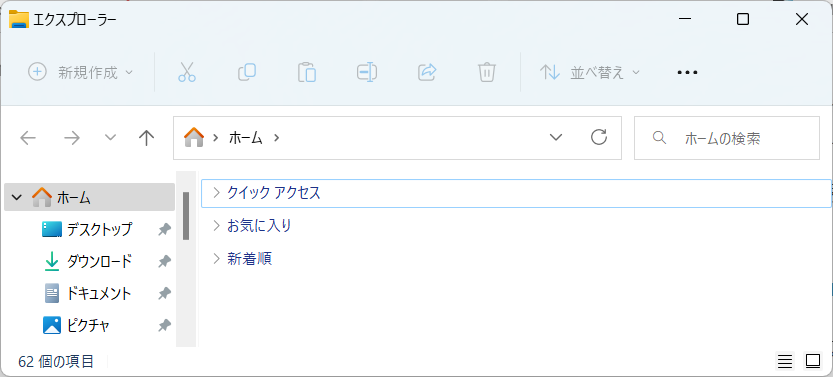Click chevron after ホーム in address bar
Viewport: 833px width, 377px height.
[x=276, y=138]
